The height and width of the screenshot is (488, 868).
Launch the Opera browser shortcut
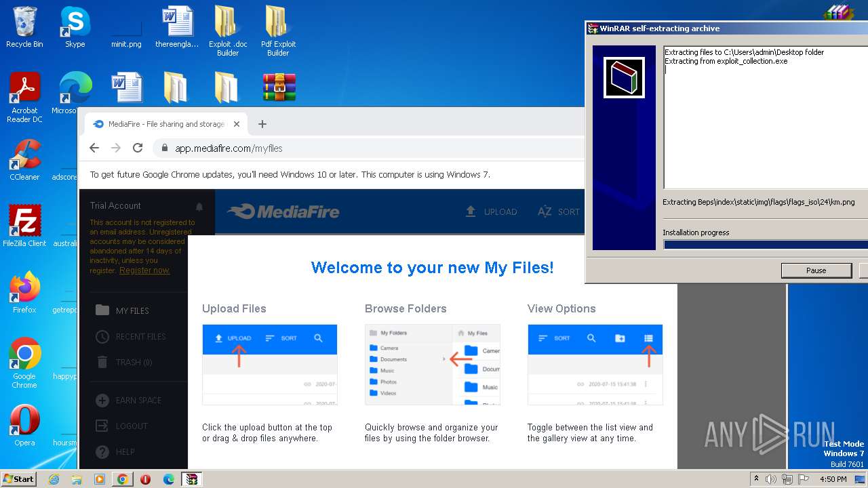(24, 426)
